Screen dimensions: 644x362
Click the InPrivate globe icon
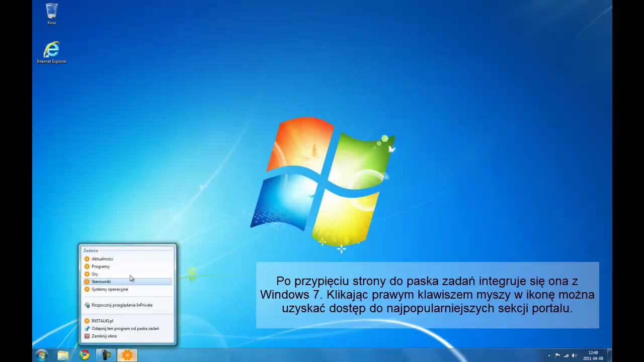(87, 305)
